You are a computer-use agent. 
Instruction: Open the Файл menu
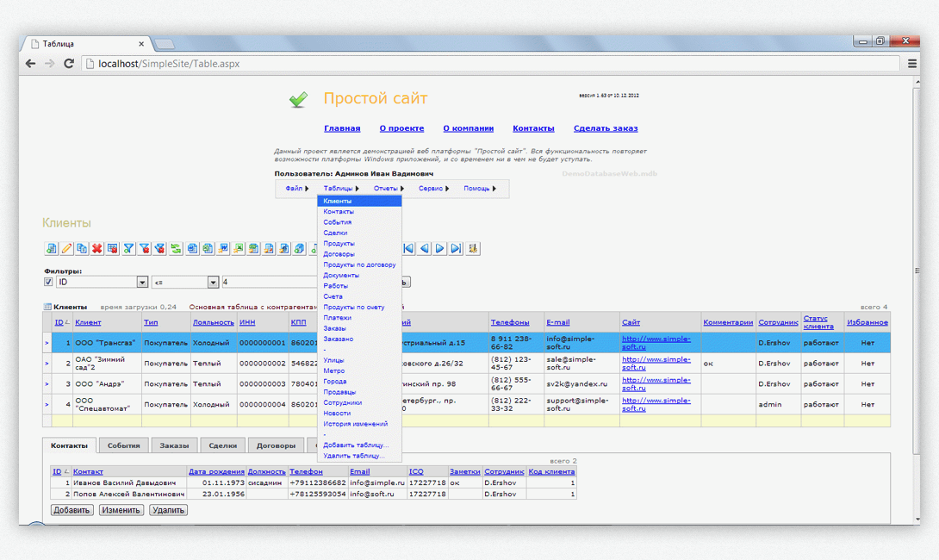click(x=296, y=189)
